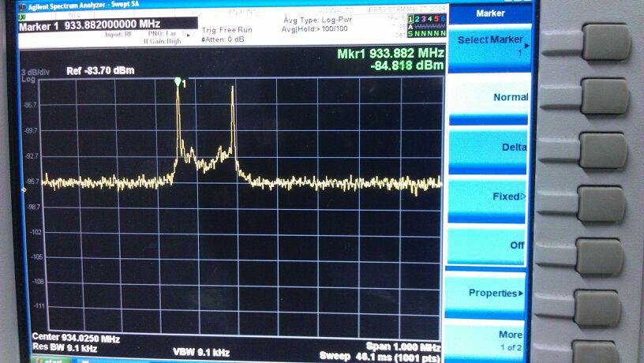Click the Center 934.0250 MHz frequency readout
Image resolution: width=644 pixels, height=363 pixels.
(x=77, y=339)
